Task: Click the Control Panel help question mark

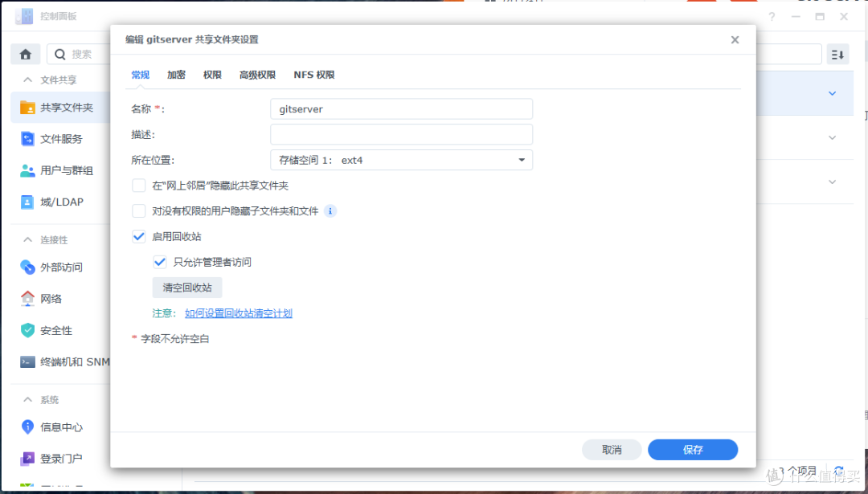Action: 772,17
